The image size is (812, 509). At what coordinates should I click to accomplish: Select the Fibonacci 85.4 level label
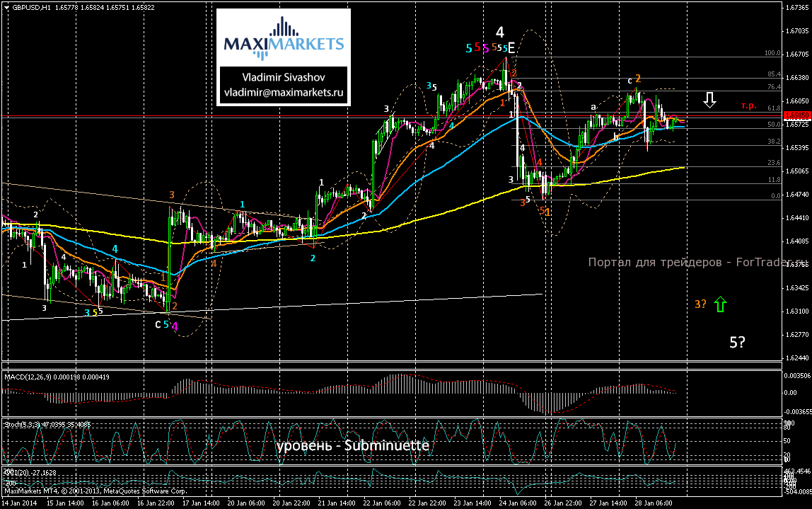pos(775,74)
